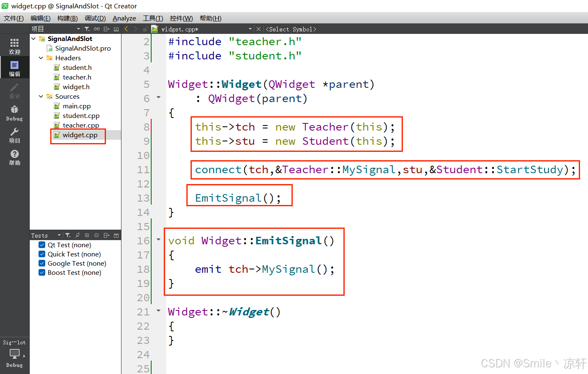Screen dimensions: 588x374
Task: Open the 调试(D) menu
Action: pos(95,18)
